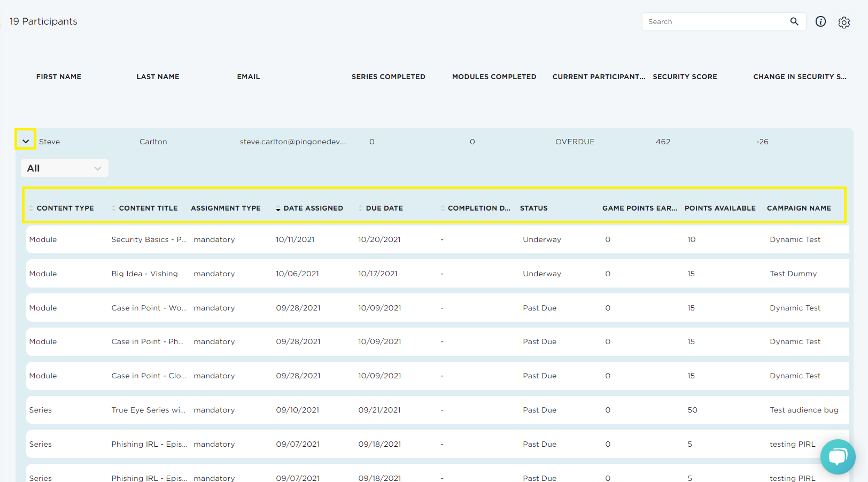
Task: Sort by Date Assigned arrow icon
Action: [278, 209]
